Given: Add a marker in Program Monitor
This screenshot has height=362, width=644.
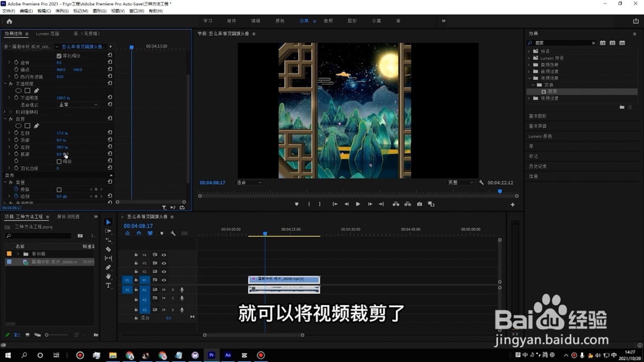Looking at the screenshot, I should 297,204.
